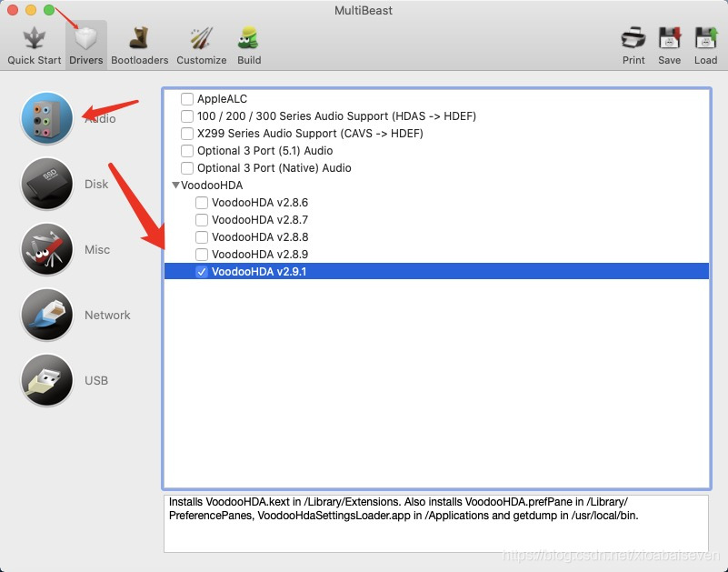Tick the VoodooHDA v2.8.8 checkbox
Screen dimensions: 728x572
click(202, 237)
